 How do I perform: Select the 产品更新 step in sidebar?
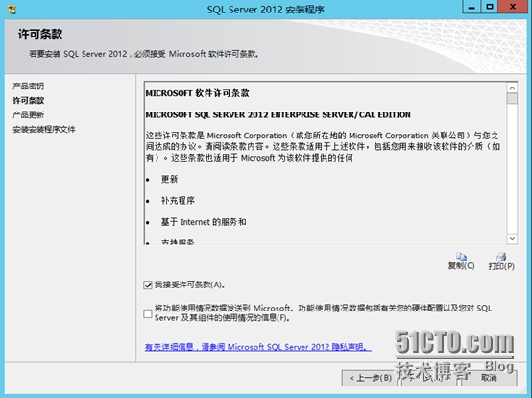pos(29,114)
